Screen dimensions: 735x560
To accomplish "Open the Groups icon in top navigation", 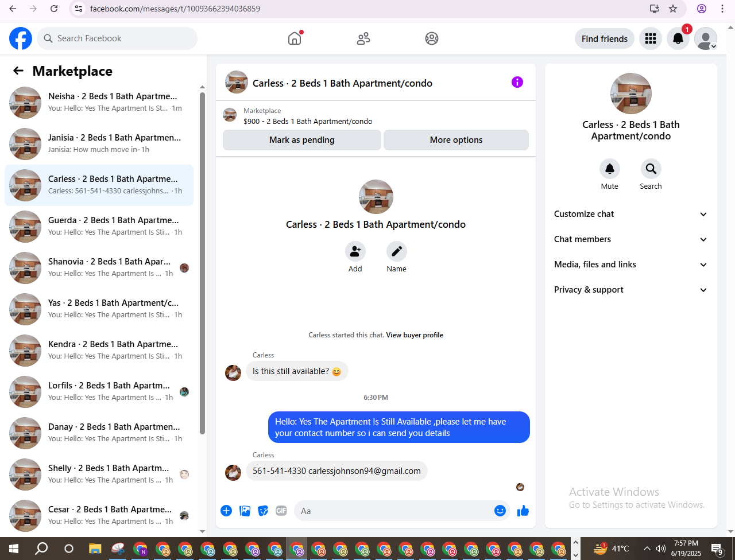I will pos(432,38).
